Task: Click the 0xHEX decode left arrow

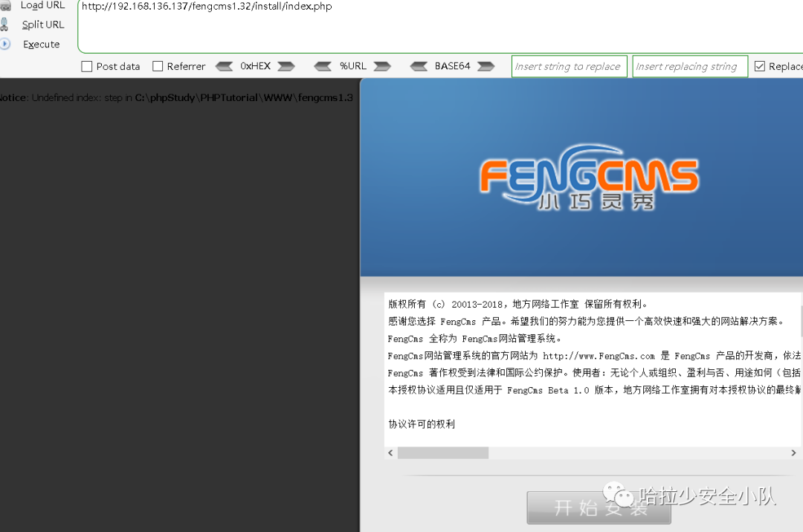Action: click(x=225, y=66)
